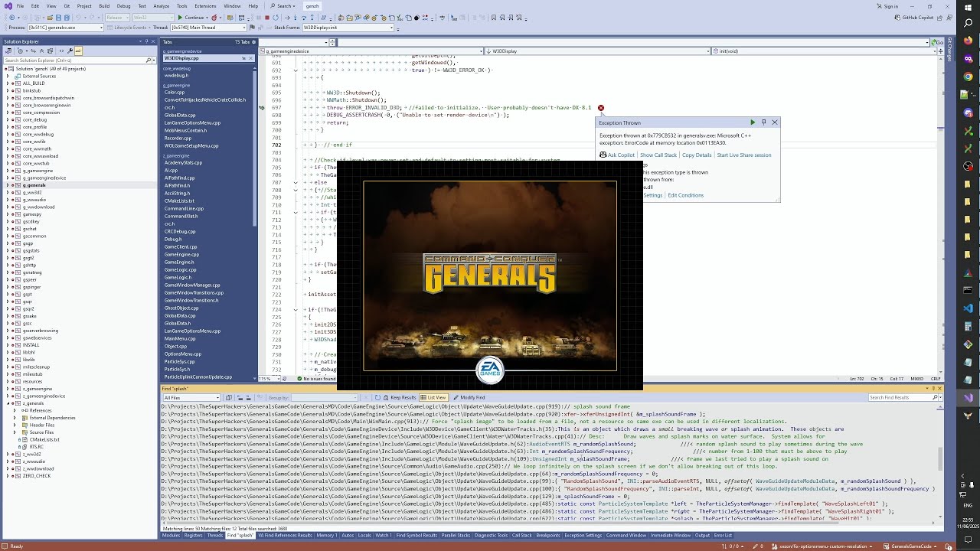Image resolution: width=980 pixels, height=551 pixels.
Task: Click in Search Find Results field
Action: coord(900,397)
